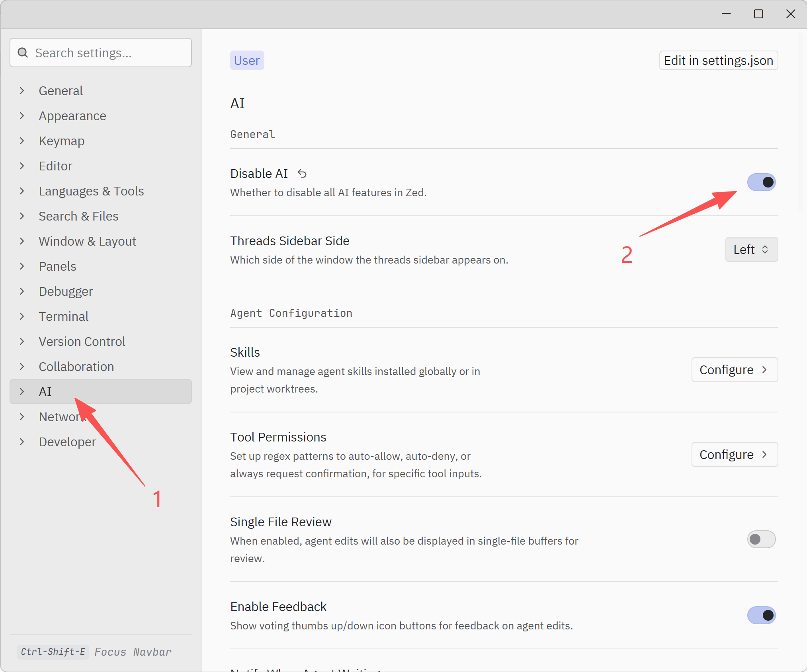This screenshot has height=672, width=807.
Task: Select Languages & Tools category
Action: click(101, 191)
